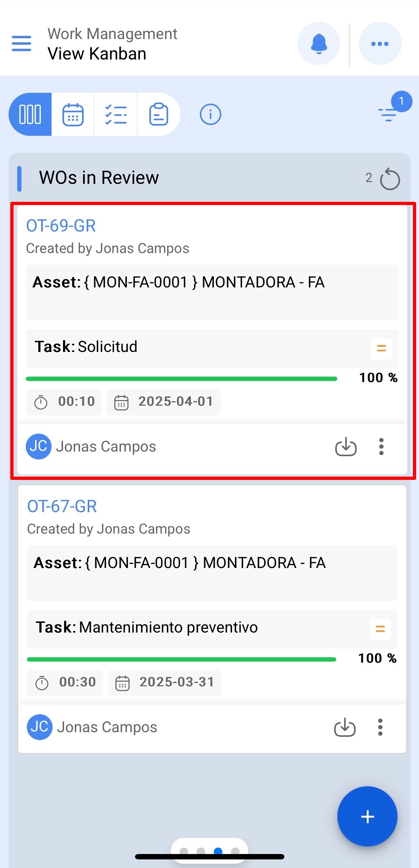Download work order OT-69-GR
The image size is (419, 868).
(346, 447)
